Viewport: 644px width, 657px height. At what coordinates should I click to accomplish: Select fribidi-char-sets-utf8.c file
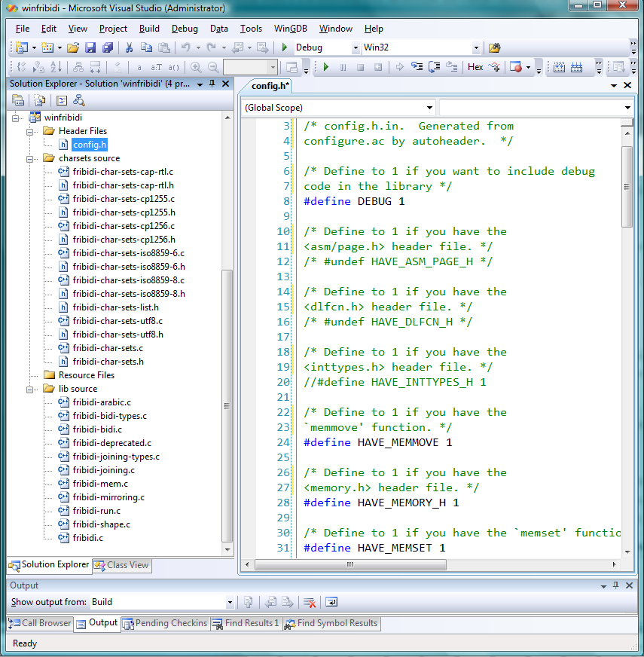(118, 321)
